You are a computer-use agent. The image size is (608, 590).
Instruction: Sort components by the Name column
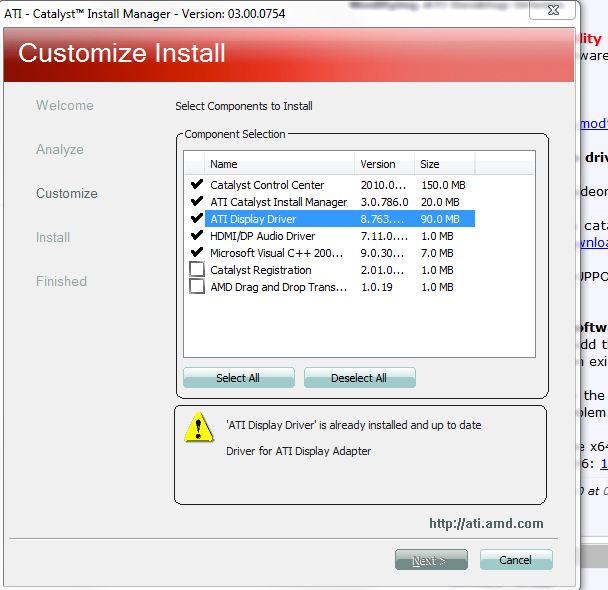279,164
